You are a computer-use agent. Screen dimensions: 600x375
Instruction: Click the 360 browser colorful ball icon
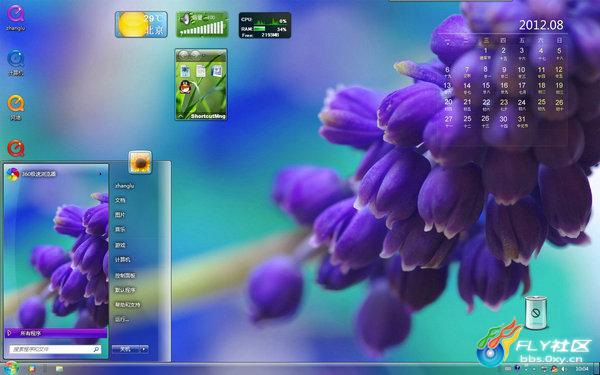point(13,174)
